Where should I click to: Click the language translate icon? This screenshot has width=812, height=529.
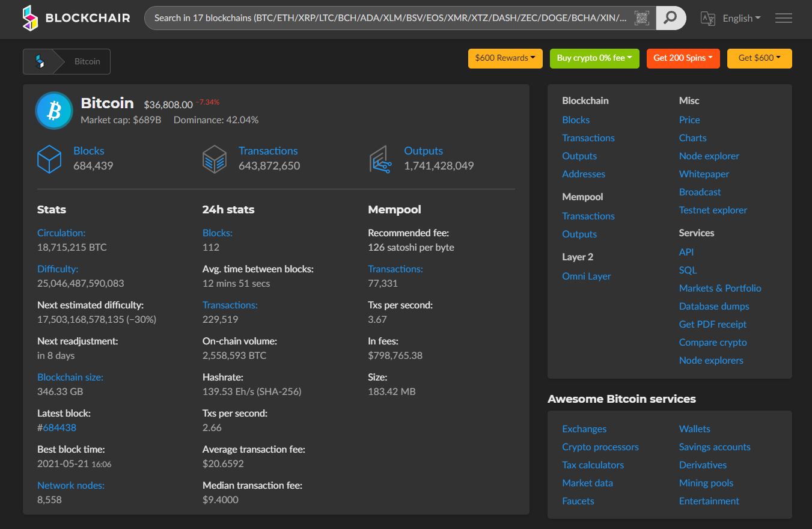click(x=708, y=19)
